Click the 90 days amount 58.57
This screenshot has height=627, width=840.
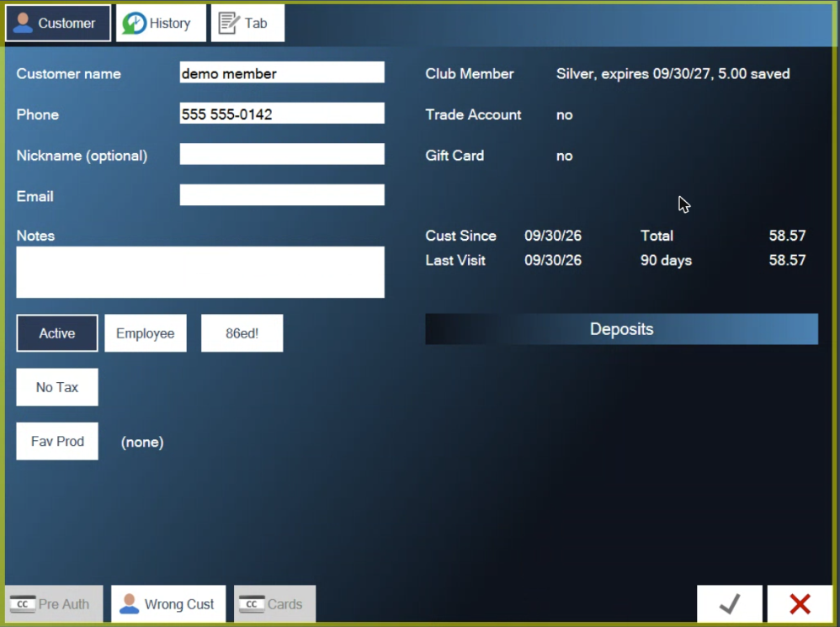pyautogui.click(x=787, y=260)
